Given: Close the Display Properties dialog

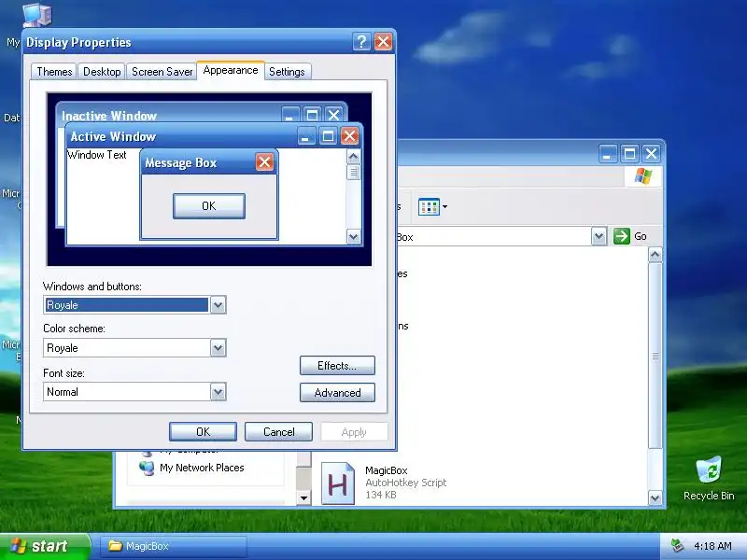Looking at the screenshot, I should pyautogui.click(x=383, y=42).
